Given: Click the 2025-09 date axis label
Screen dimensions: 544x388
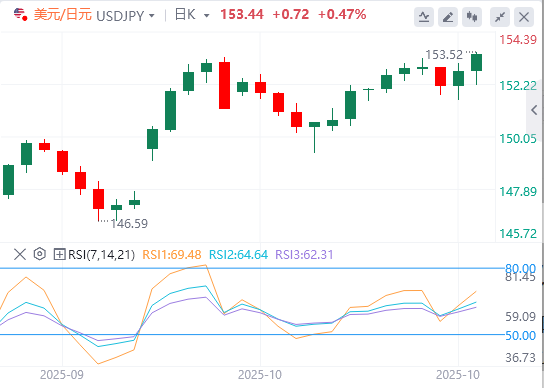Looking at the screenshot, I should [62, 375].
